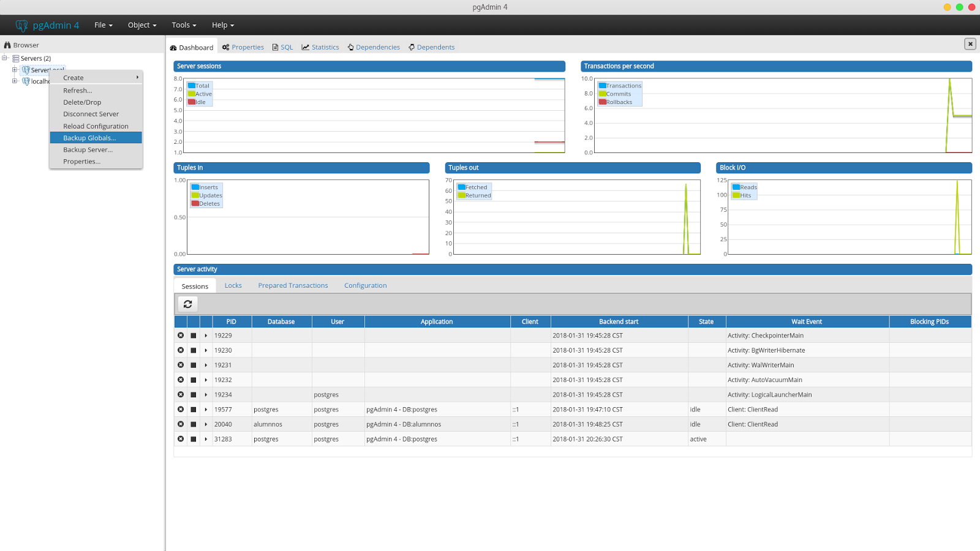Viewport: 980px width, 551px height.
Task: Click the square stop icon for PID 19229
Action: click(x=194, y=335)
